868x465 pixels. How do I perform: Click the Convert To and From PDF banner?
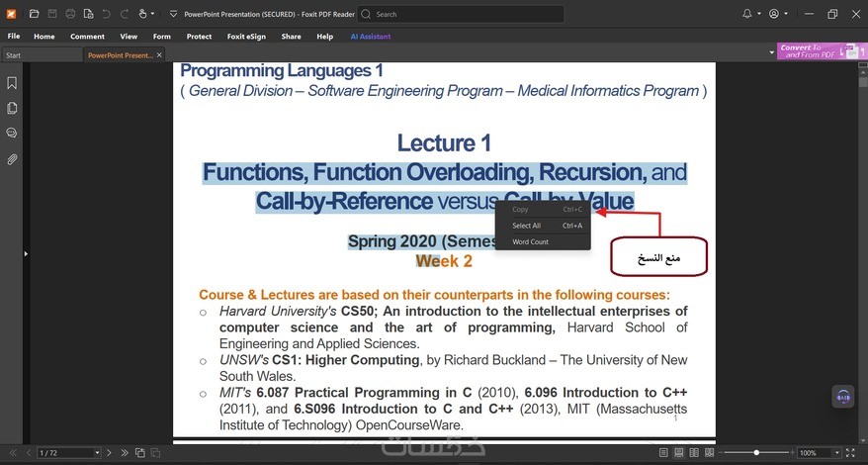(x=822, y=51)
